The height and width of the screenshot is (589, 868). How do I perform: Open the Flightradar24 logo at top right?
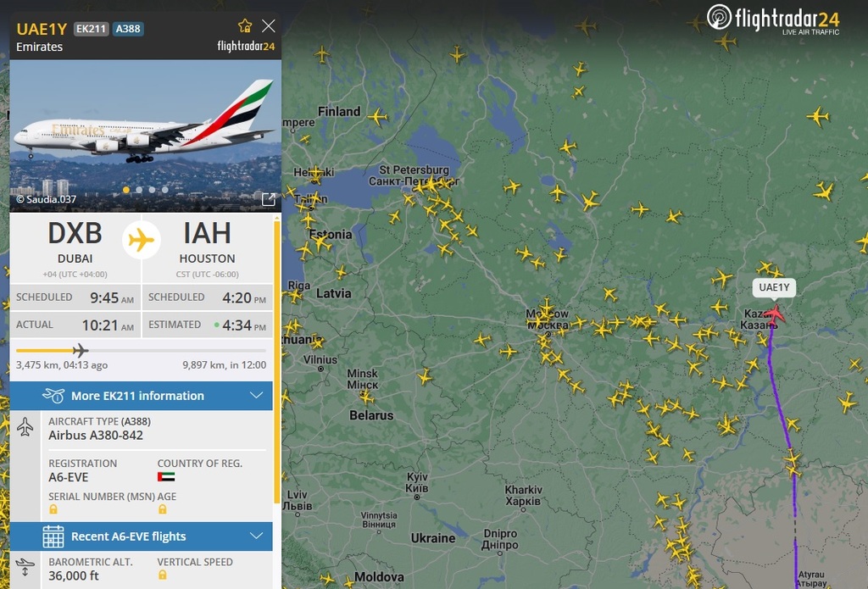(x=773, y=19)
